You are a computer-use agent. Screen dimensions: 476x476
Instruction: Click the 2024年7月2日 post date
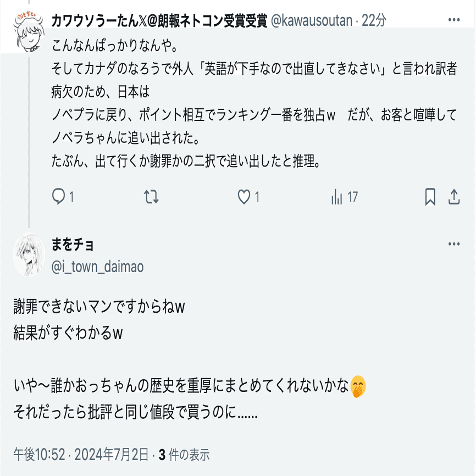click(111, 455)
